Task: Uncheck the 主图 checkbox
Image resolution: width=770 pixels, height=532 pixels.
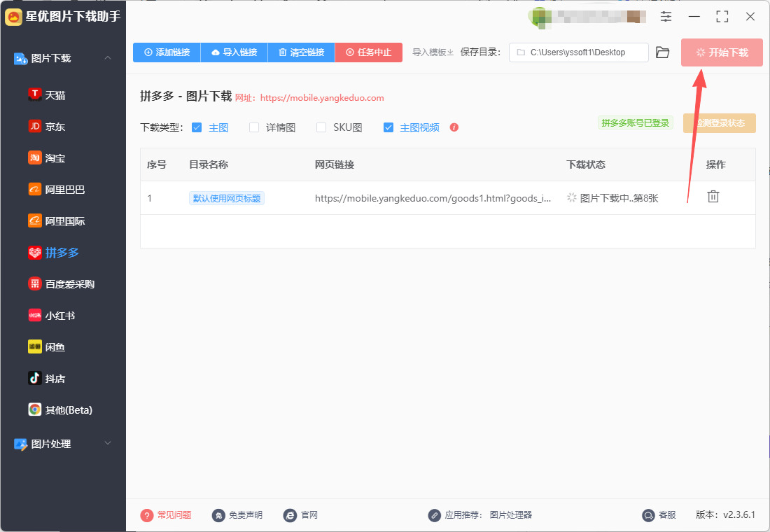Action: click(x=197, y=127)
